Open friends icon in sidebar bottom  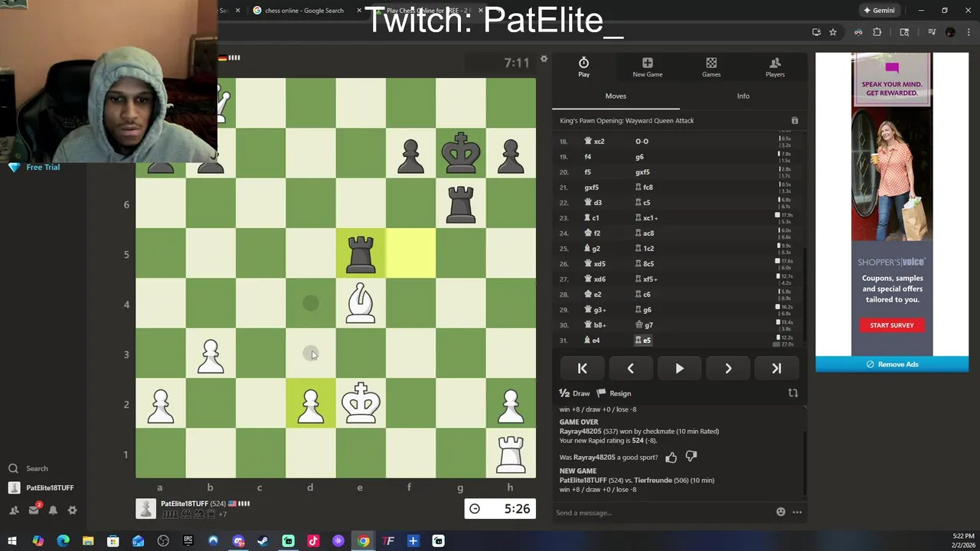tap(14, 510)
